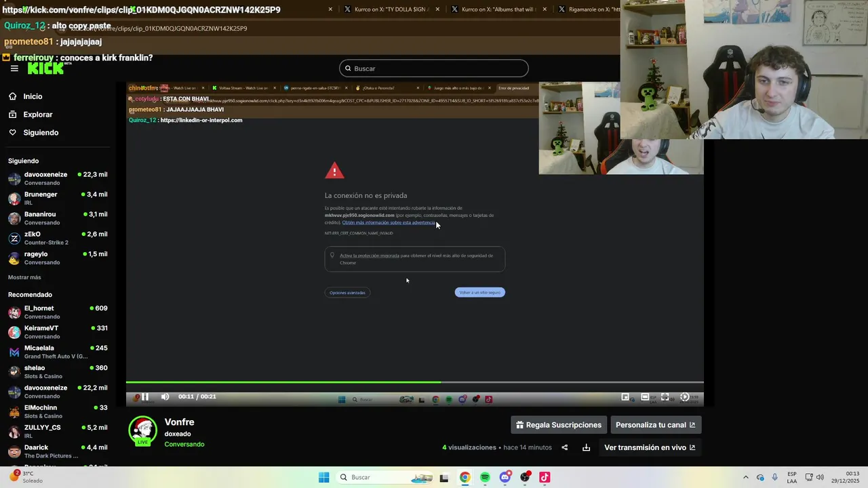Open clip player playback settings icon
Image resolution: width=868 pixels, height=488 pixels.
[x=684, y=397]
